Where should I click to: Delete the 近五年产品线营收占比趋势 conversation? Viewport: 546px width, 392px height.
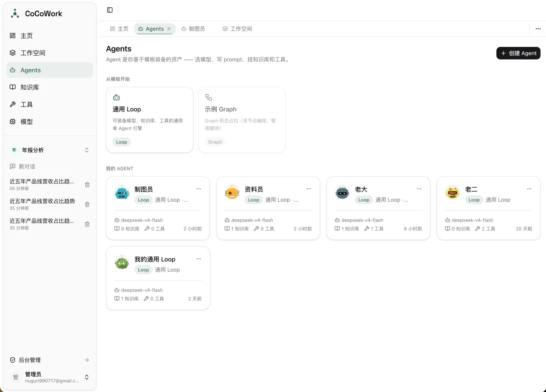(x=87, y=204)
